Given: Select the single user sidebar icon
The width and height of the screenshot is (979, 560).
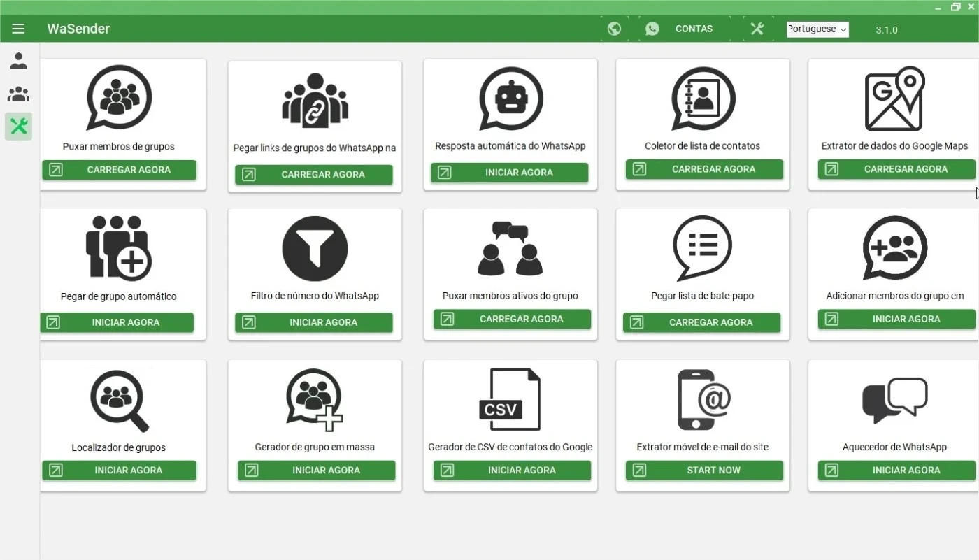Looking at the screenshot, I should [18, 61].
